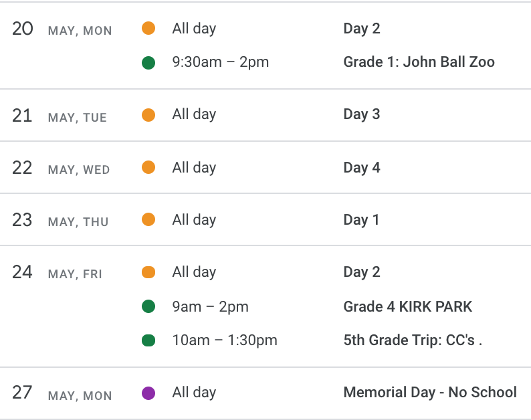
Task: Click green dot beside 5th Grade Trip
Action: (x=148, y=340)
